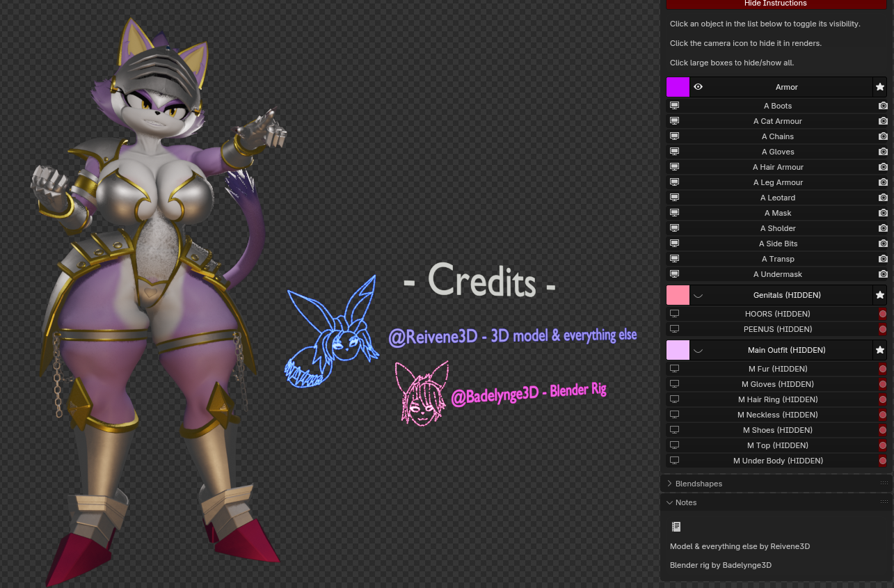The height and width of the screenshot is (588, 894).
Task: Toggle A Leotard viewport monitor icon
Action: click(x=674, y=198)
